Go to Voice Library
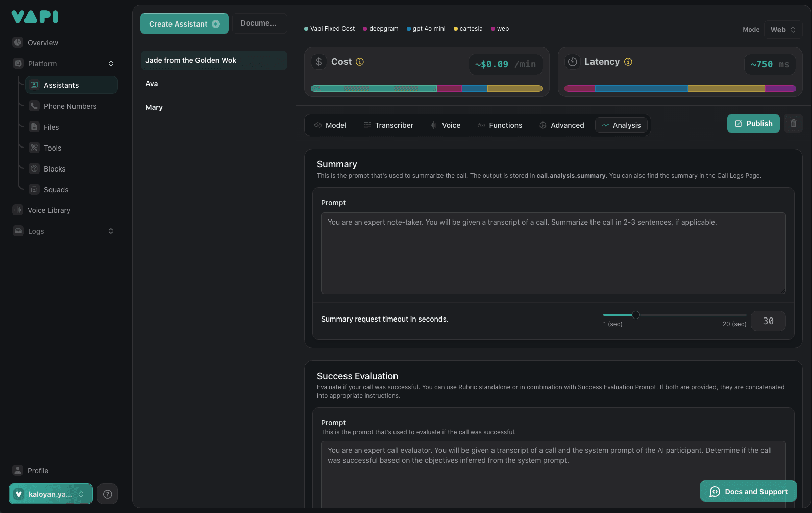Image resolution: width=812 pixels, height=513 pixels. 49,210
